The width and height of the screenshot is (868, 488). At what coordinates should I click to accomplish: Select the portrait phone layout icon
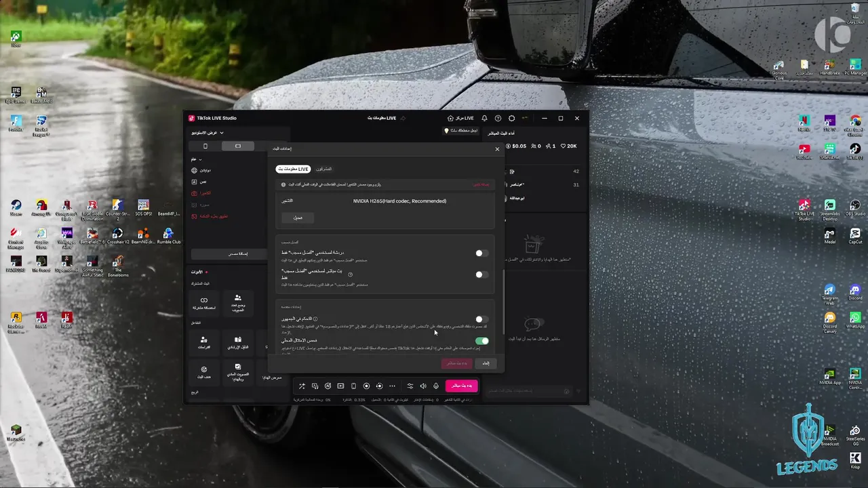pos(205,146)
